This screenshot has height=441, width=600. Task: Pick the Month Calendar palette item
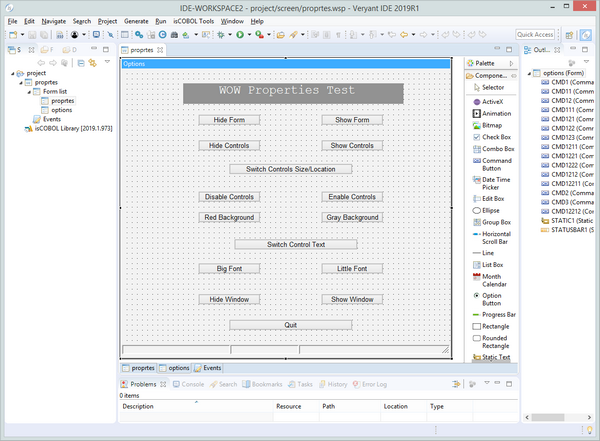[491, 281]
